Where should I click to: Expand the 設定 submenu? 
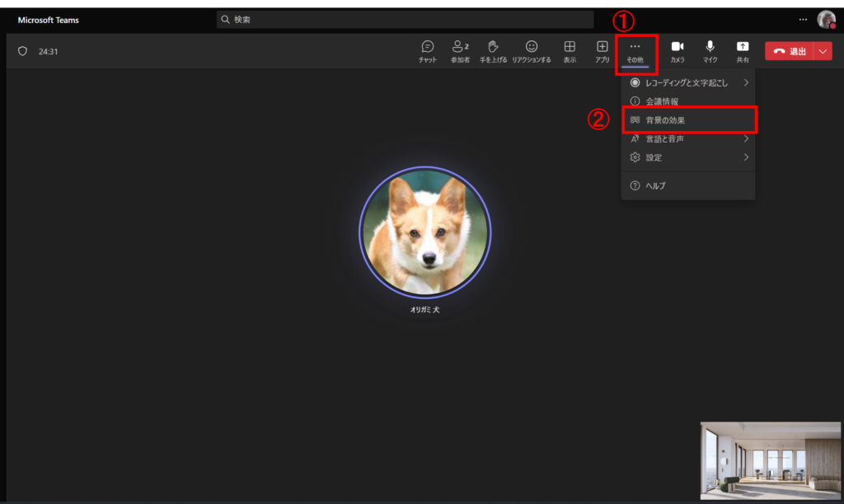[688, 157]
